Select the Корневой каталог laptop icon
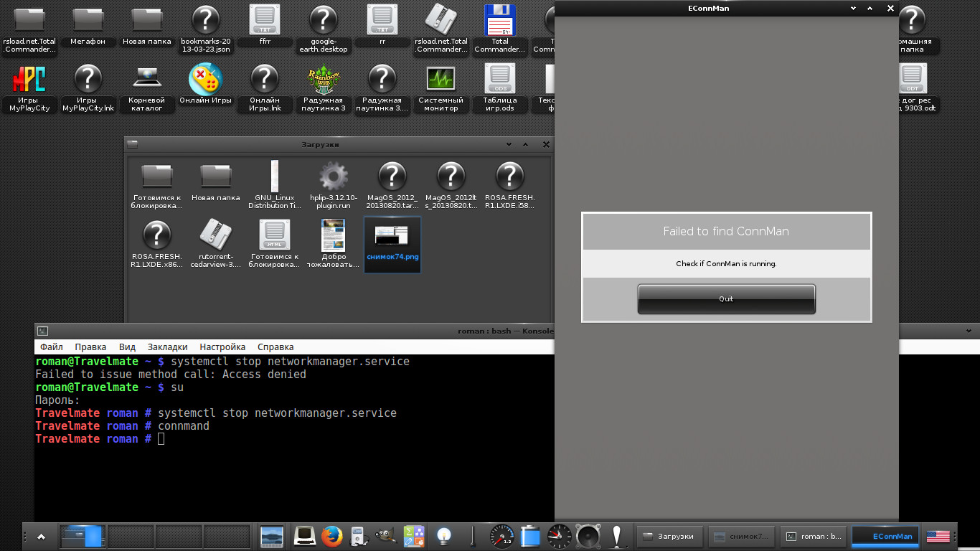Screen dimensions: 980x551 (x=147, y=88)
